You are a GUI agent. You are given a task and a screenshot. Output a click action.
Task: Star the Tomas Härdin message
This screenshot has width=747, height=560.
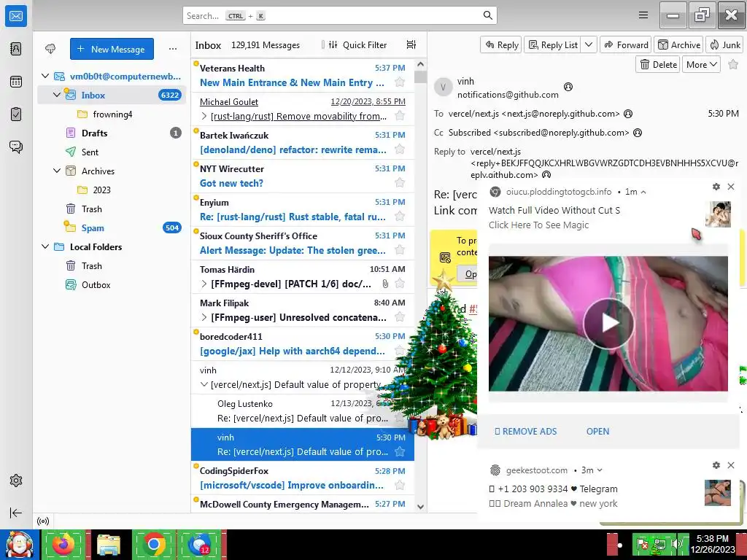(x=400, y=284)
